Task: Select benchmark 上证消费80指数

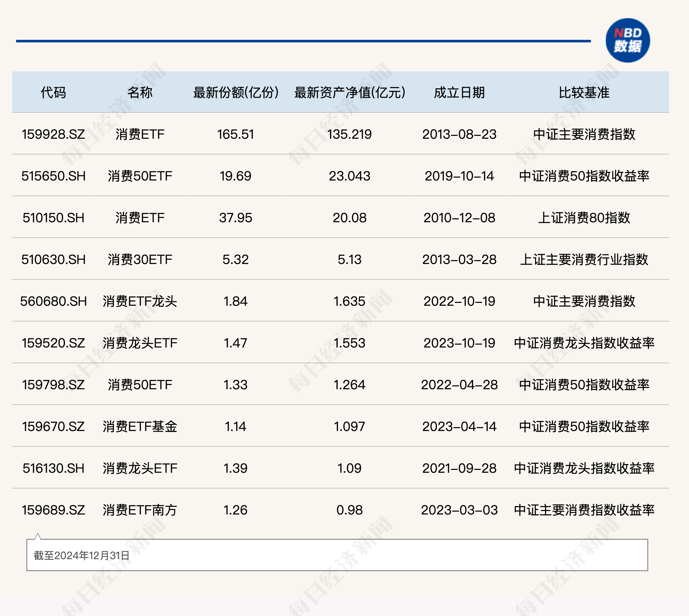Action: click(584, 218)
